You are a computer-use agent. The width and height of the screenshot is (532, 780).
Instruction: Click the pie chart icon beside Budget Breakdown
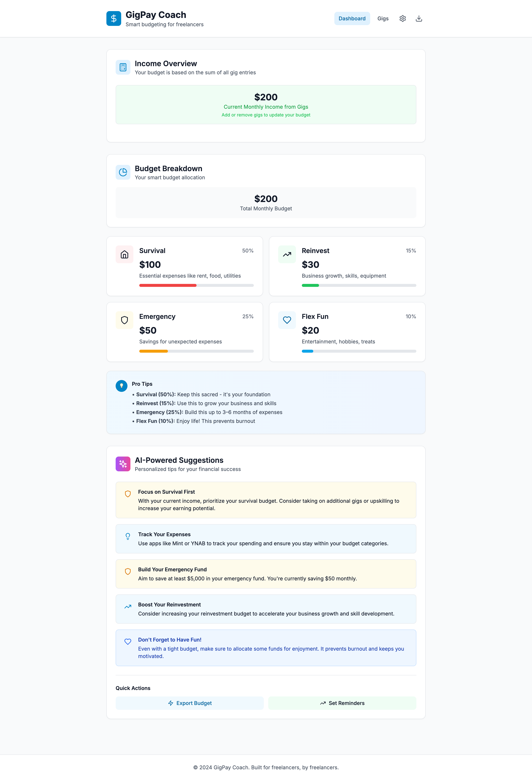pos(123,172)
